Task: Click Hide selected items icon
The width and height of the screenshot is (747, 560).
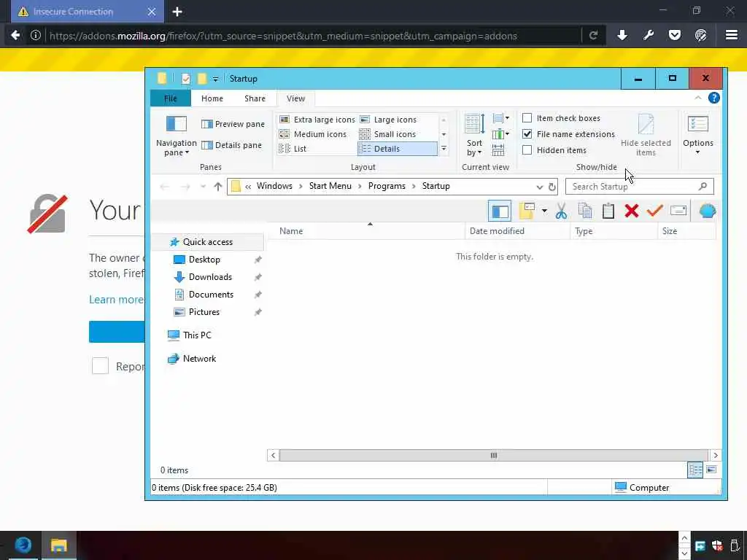Action: (646, 135)
